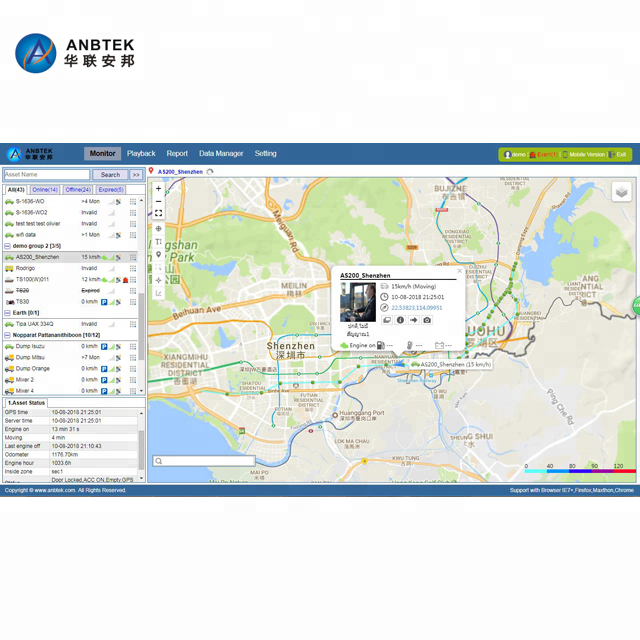The height and width of the screenshot is (640, 640).
Task: Open the coordinates link 22.53823,114.09951
Action: coord(417,308)
